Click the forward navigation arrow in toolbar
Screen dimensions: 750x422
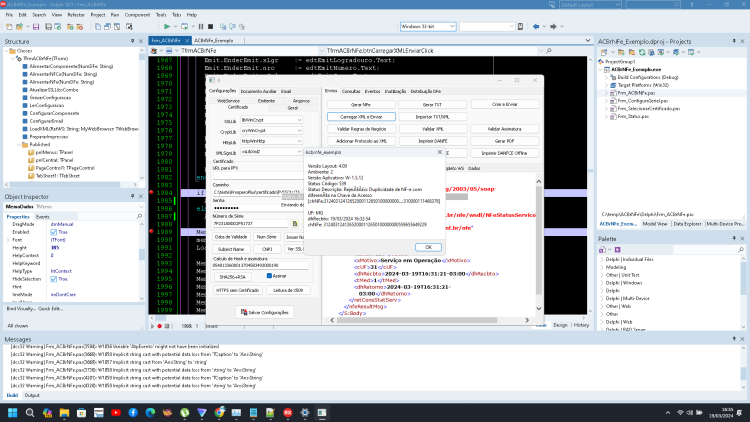click(553, 27)
